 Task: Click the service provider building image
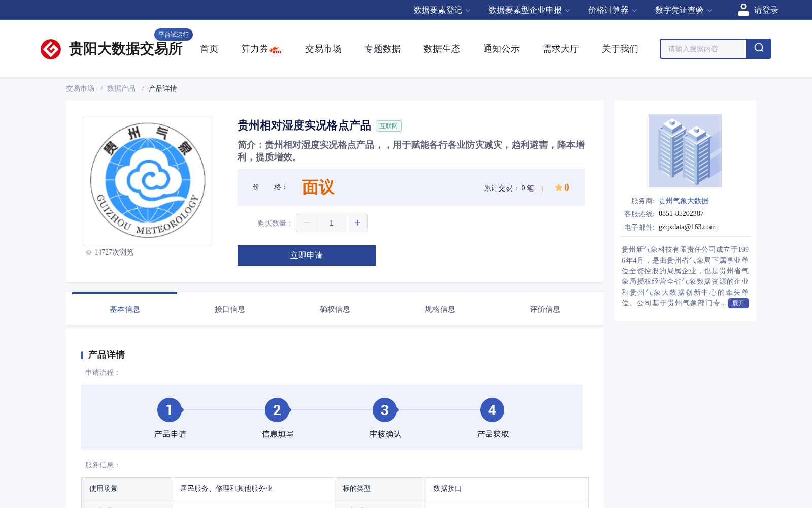coord(685,151)
